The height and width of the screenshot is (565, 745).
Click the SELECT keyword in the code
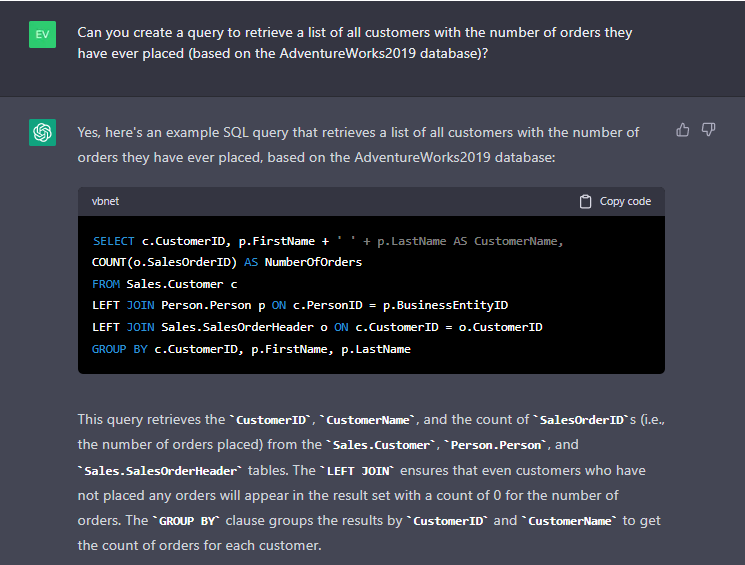coord(113,241)
